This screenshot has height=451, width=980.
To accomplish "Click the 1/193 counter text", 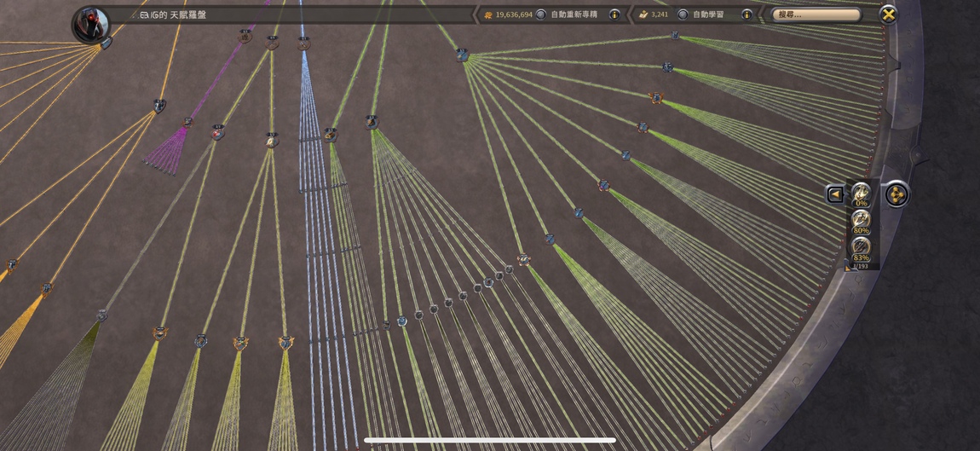I will coord(862,267).
